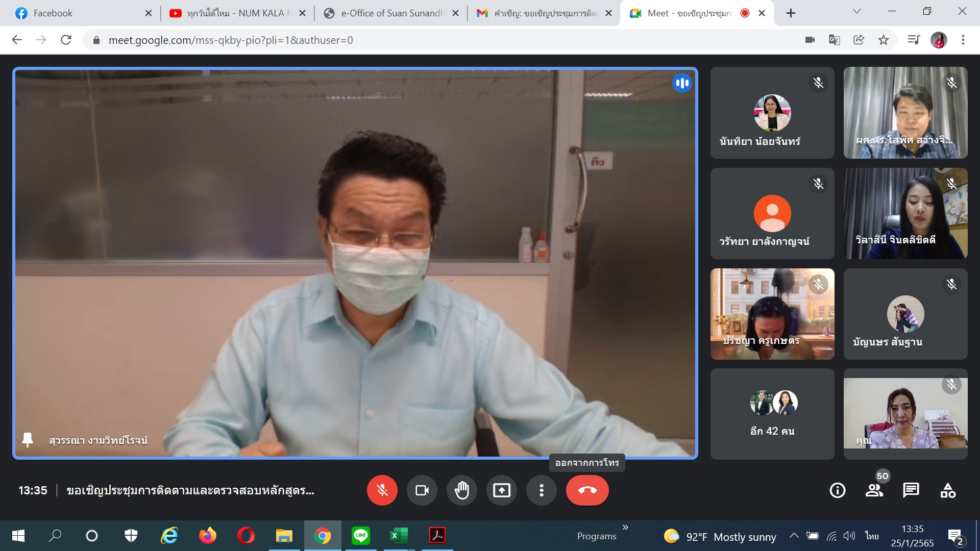This screenshot has height=551, width=980.
Task: Click the red leave call button
Action: pyautogui.click(x=587, y=490)
